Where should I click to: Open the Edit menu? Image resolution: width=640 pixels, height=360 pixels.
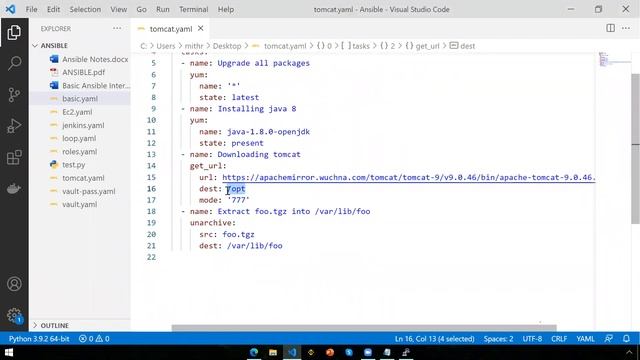53,9
